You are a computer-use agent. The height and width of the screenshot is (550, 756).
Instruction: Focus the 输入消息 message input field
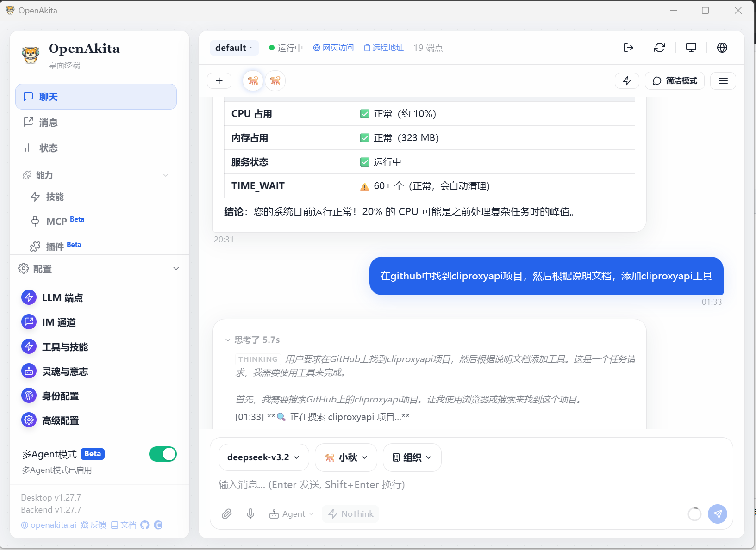pyautogui.click(x=471, y=485)
